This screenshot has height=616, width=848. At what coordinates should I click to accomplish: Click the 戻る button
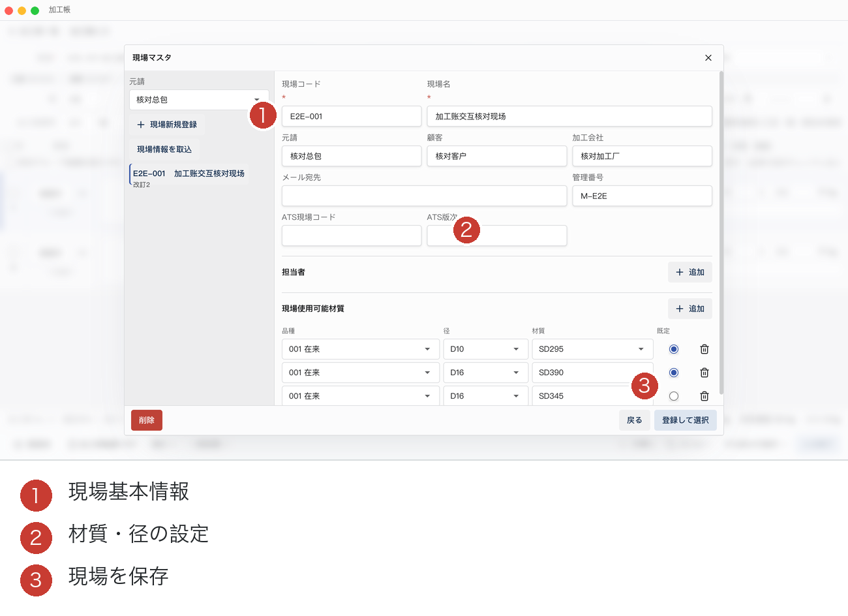point(635,420)
